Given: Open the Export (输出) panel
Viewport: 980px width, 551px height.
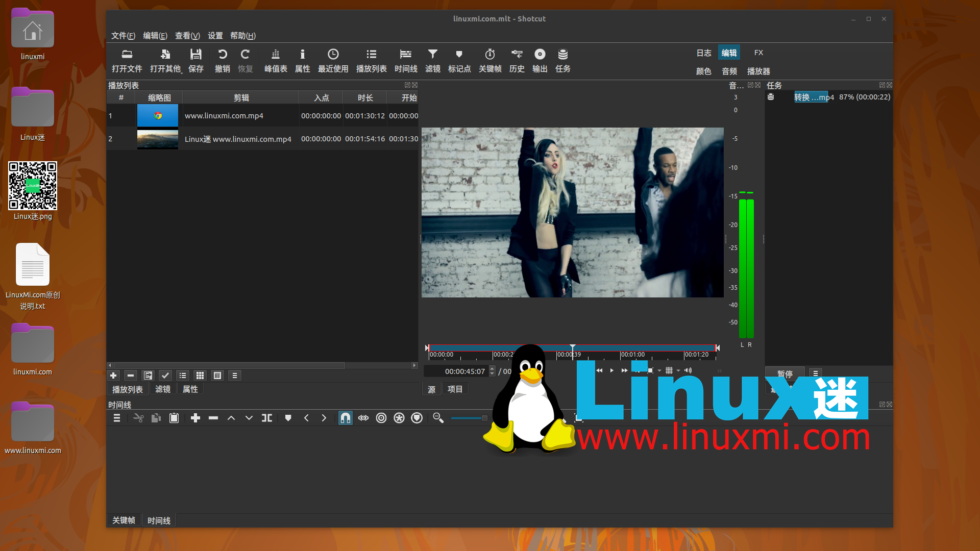Looking at the screenshot, I should (540, 61).
